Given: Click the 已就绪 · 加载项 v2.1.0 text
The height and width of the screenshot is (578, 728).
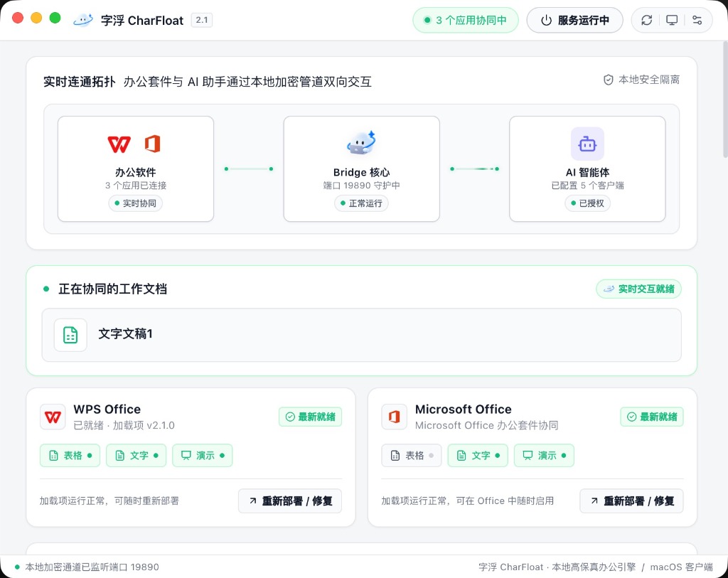Looking at the screenshot, I should tap(124, 425).
